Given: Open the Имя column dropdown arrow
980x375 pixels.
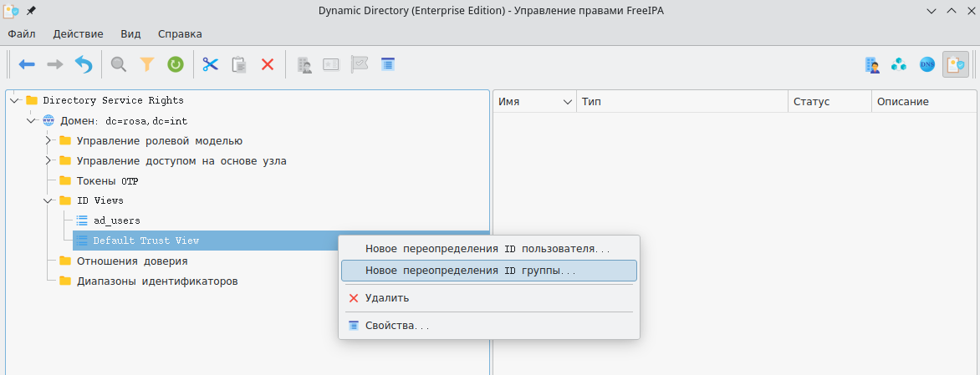Looking at the screenshot, I should (x=568, y=102).
